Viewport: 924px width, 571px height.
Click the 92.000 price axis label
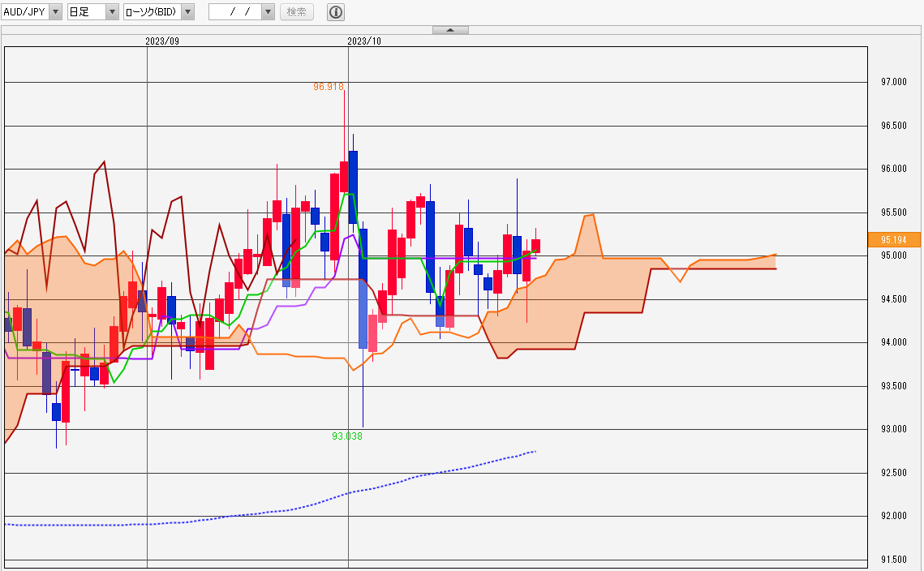[894, 516]
